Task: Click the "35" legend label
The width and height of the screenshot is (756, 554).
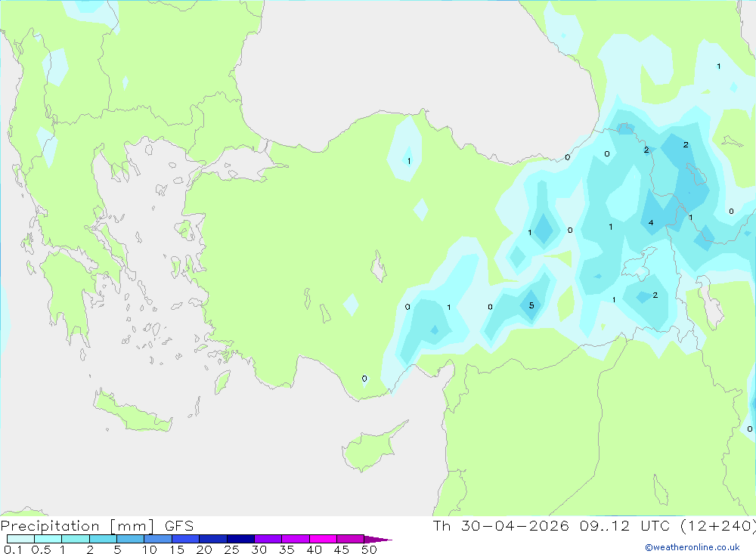Action: point(287,549)
